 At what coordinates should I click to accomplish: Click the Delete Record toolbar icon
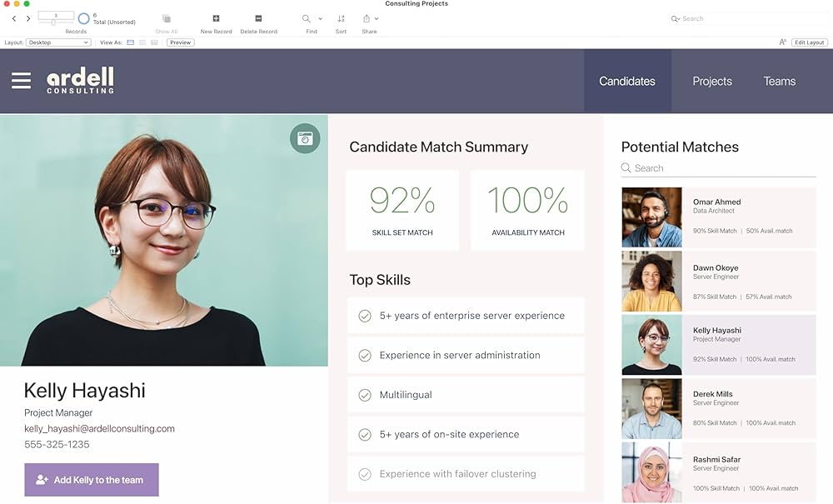click(258, 18)
